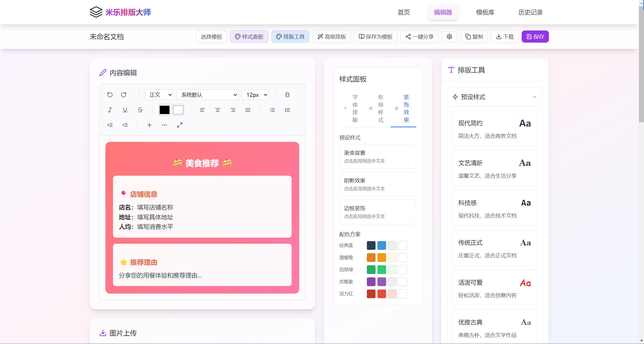Center-align text using the alignment icon
This screenshot has height=344, width=644.
[x=217, y=110]
